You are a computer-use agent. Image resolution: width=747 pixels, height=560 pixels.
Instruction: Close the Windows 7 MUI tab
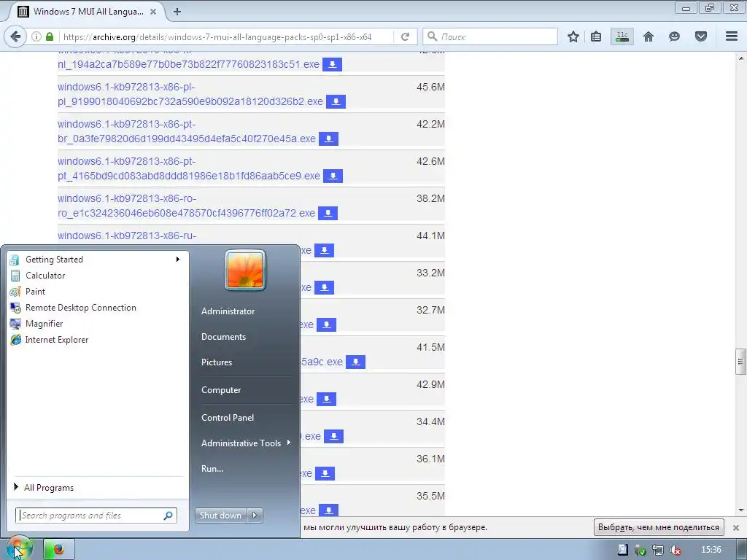[153, 12]
